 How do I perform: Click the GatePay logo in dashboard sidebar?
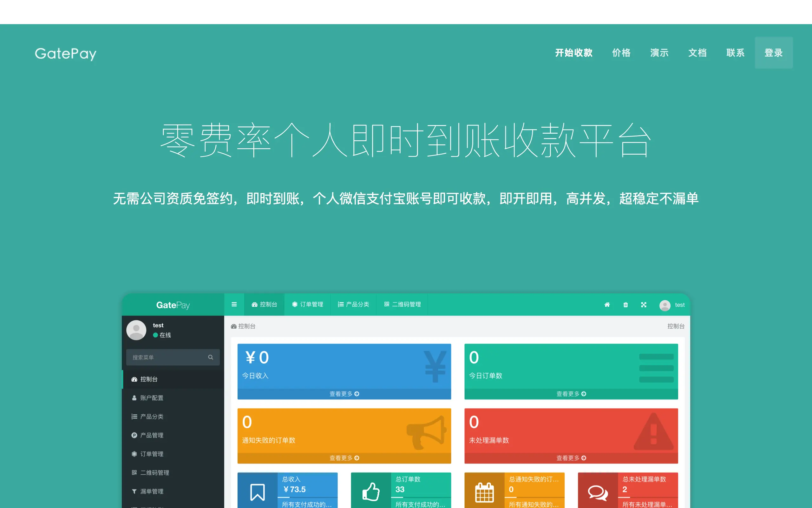coord(173,305)
